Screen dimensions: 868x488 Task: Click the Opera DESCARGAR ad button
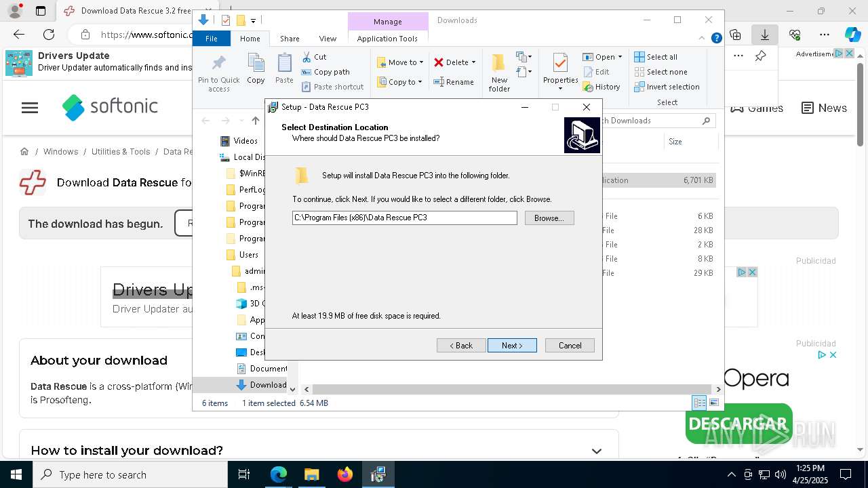coord(738,423)
